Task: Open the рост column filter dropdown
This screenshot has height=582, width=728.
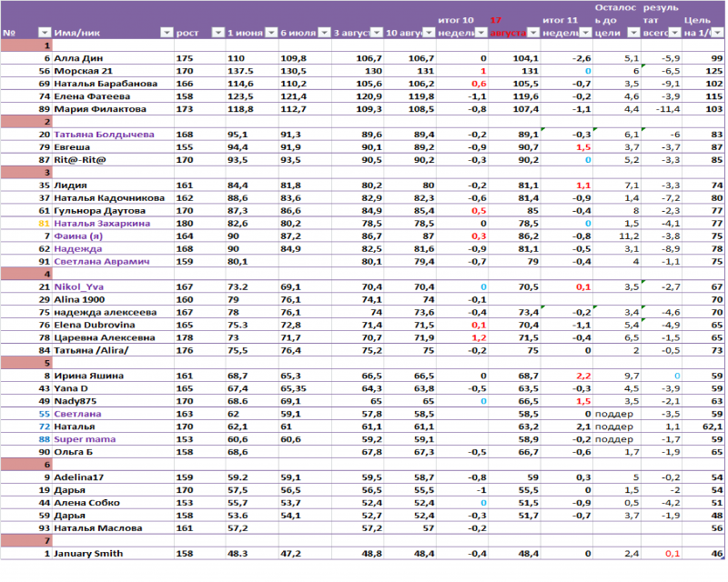Action: (217, 33)
